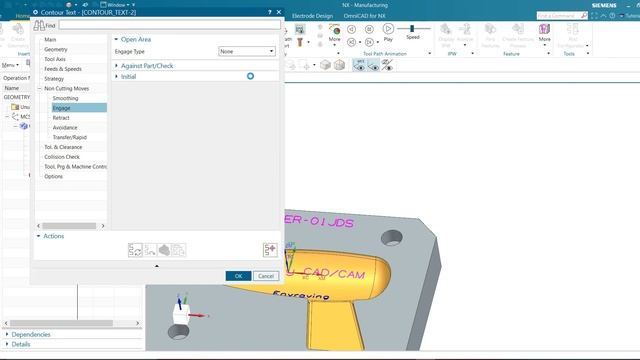Viewport: 640px width, 360px height.
Task: Click the dialog help question mark
Action: [270, 12]
